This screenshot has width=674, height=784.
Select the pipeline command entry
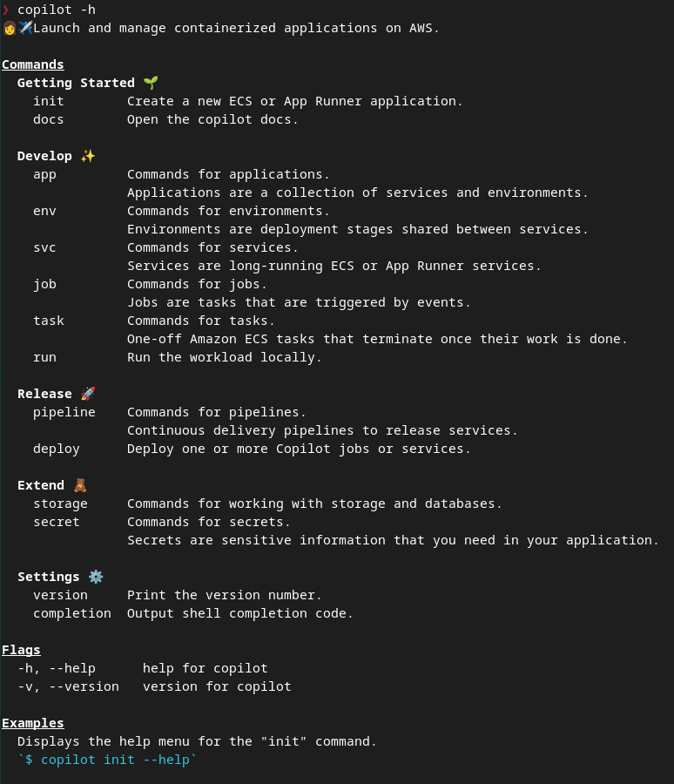click(64, 412)
